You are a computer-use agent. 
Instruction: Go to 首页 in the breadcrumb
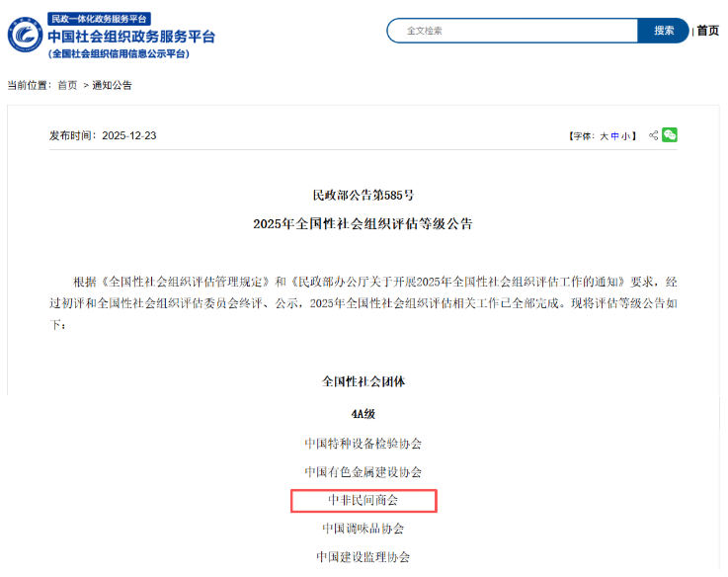click(67, 85)
